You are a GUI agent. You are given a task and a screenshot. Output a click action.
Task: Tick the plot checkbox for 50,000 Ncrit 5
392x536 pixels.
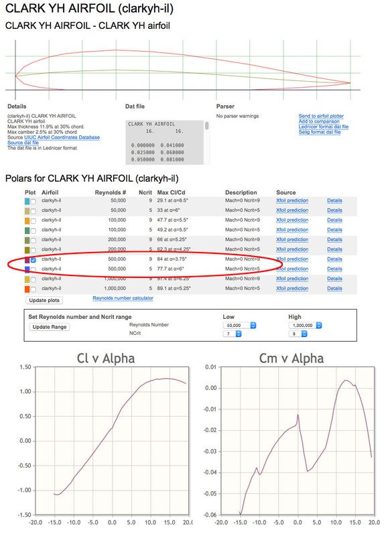point(33,211)
